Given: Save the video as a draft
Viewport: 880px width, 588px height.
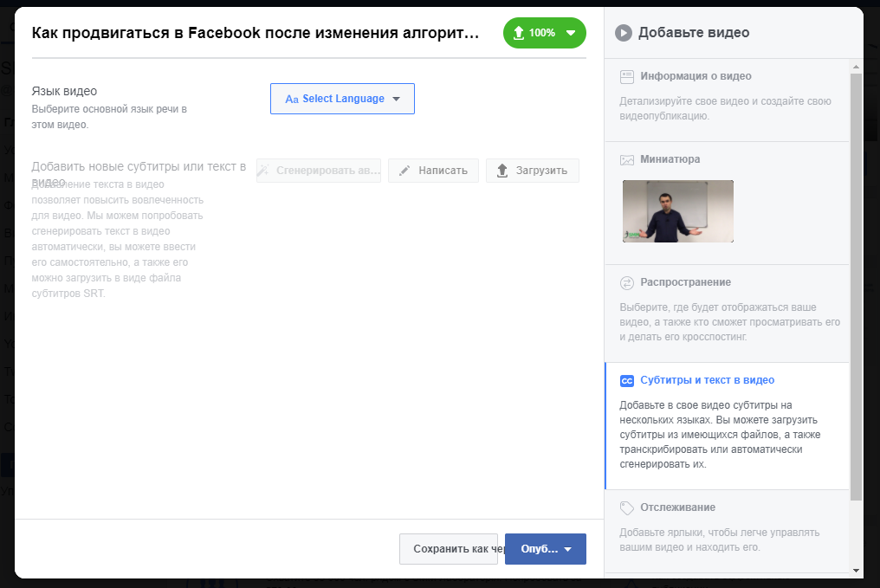Looking at the screenshot, I should [x=449, y=549].
